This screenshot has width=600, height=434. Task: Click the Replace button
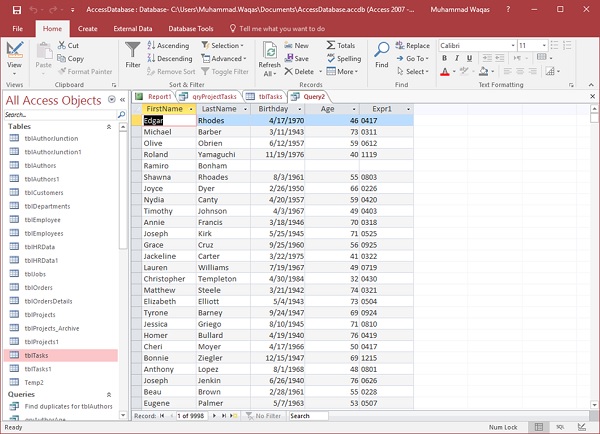pyautogui.click(x=412, y=45)
